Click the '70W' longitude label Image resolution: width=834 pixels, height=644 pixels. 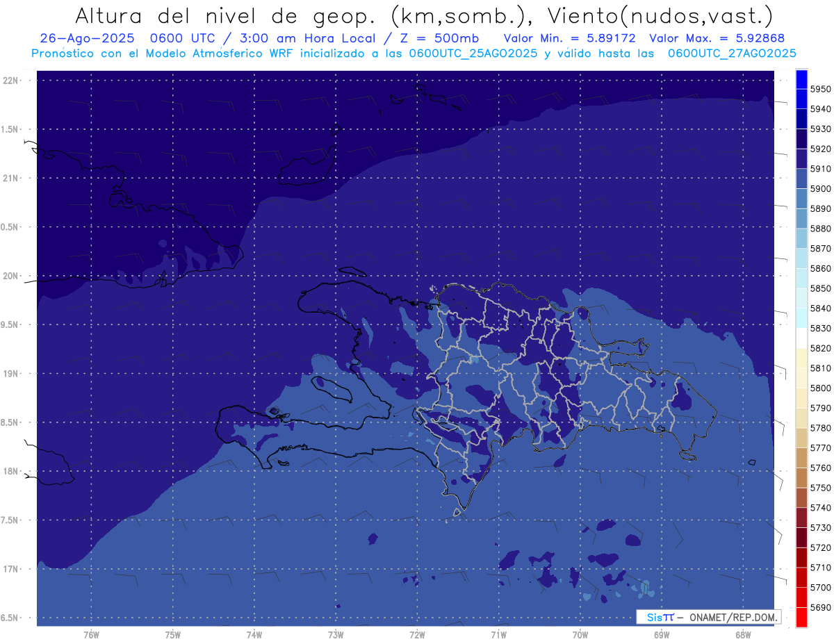click(x=580, y=635)
